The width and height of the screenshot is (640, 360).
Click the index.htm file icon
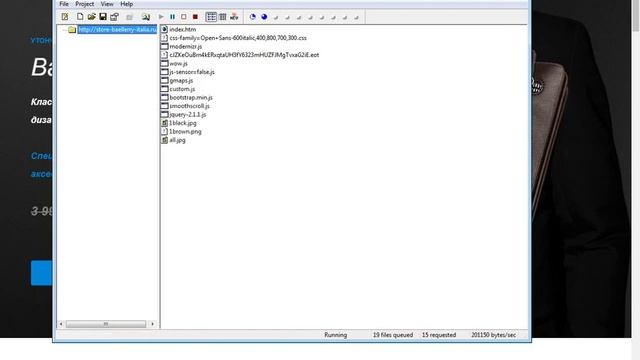click(164, 29)
